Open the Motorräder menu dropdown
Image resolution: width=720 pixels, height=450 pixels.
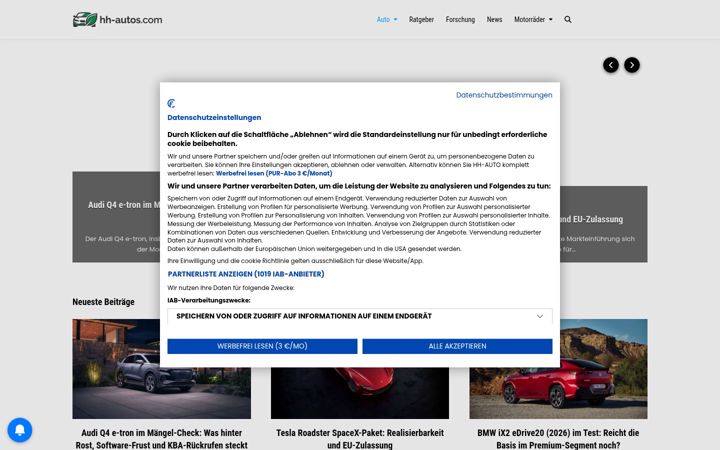(x=533, y=19)
